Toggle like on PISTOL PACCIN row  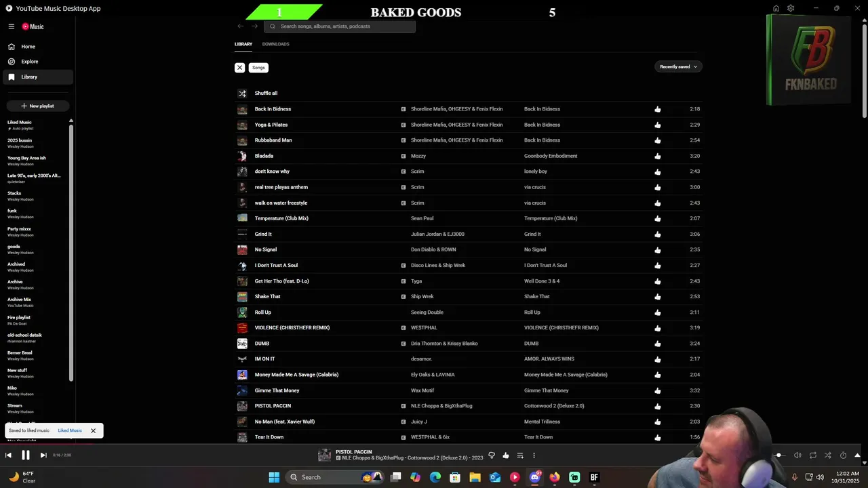657,407
